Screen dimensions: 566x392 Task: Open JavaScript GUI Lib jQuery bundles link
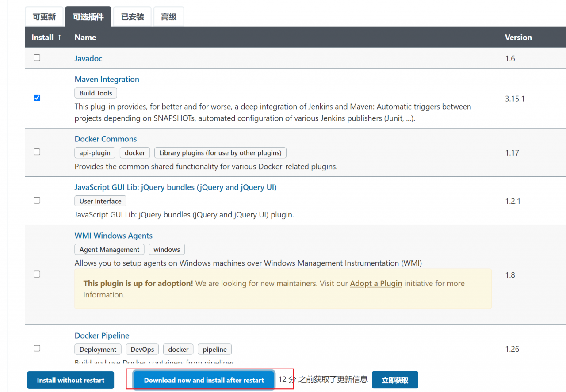pos(176,187)
